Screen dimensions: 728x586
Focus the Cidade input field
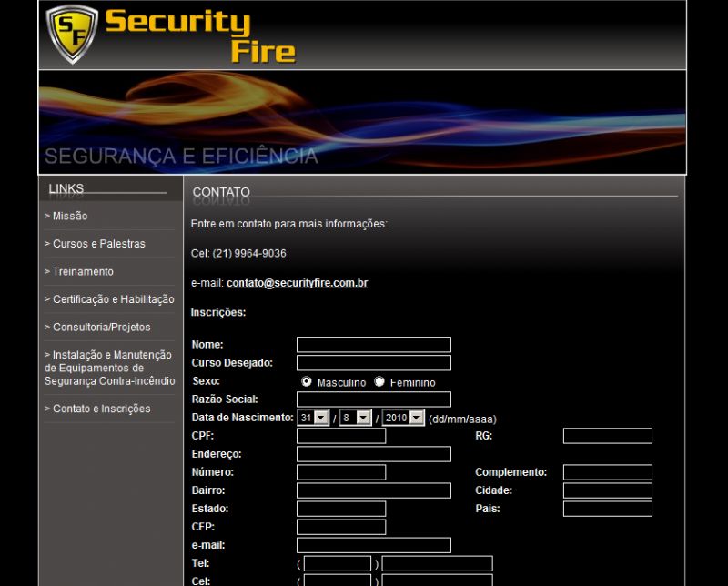[608, 490]
